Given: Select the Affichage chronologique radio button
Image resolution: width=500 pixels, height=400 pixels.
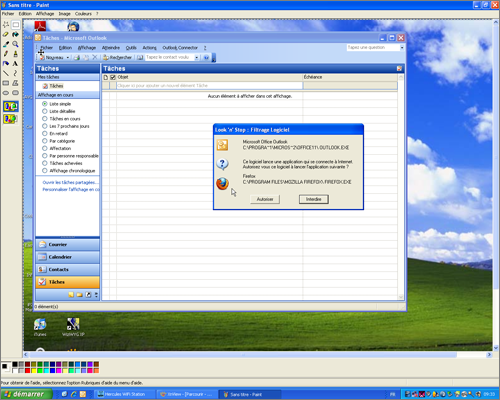Looking at the screenshot, I should 45,171.
